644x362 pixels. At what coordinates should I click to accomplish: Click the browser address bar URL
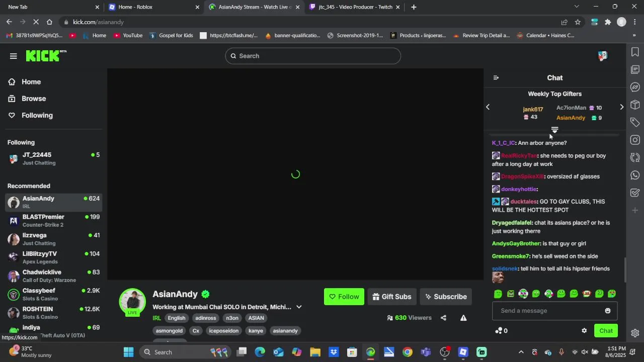pos(98,22)
